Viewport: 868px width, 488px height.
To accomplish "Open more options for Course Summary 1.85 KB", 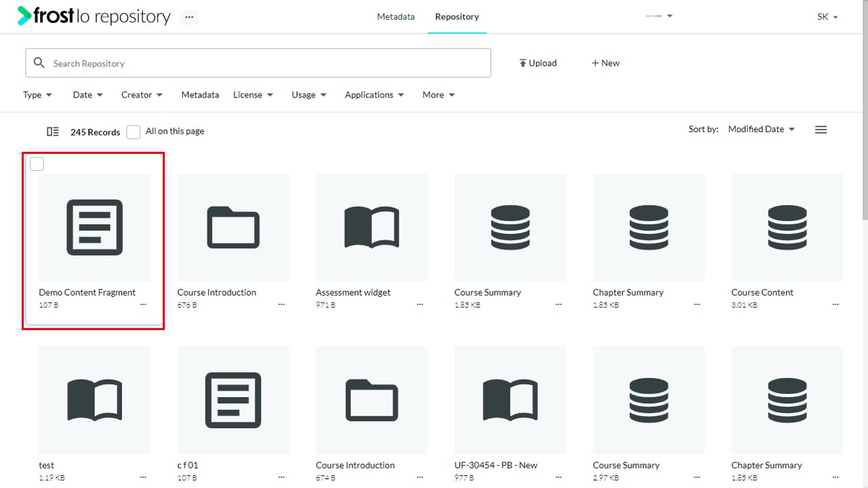I will tap(559, 305).
